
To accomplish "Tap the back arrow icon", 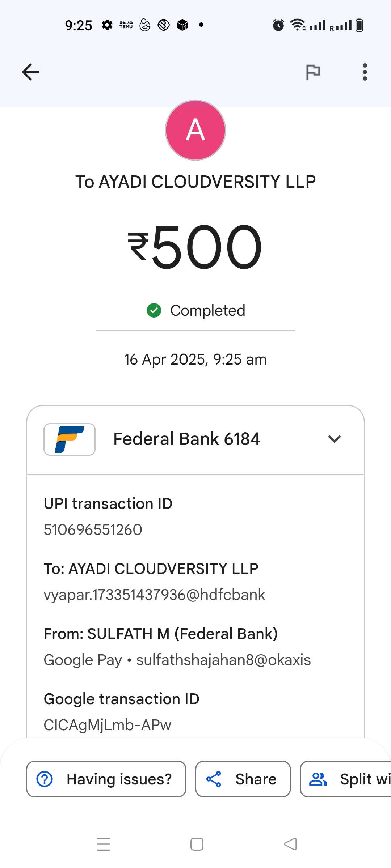I will tap(30, 72).
